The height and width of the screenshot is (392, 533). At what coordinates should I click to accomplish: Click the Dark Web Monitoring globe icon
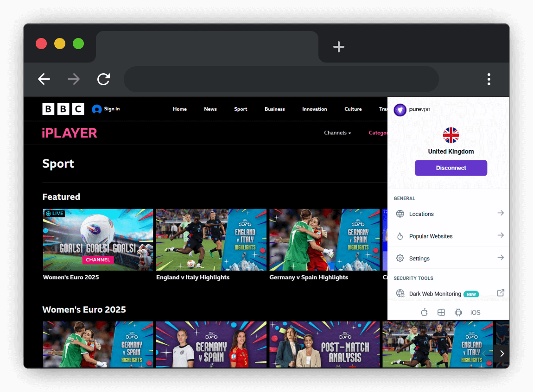coord(400,293)
